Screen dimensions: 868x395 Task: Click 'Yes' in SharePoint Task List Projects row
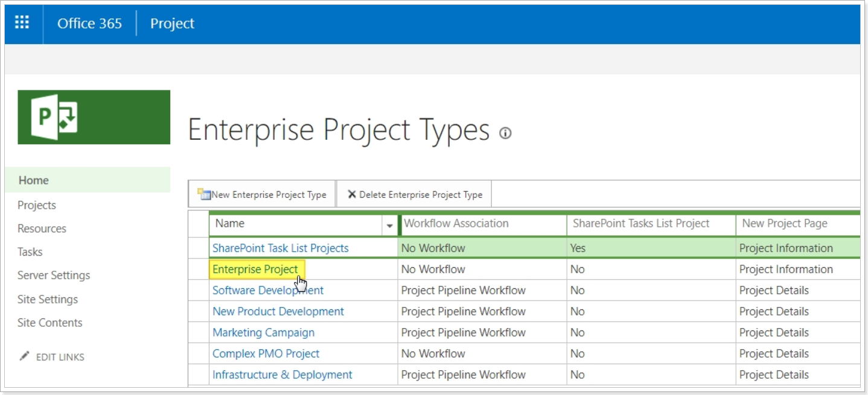click(x=578, y=248)
